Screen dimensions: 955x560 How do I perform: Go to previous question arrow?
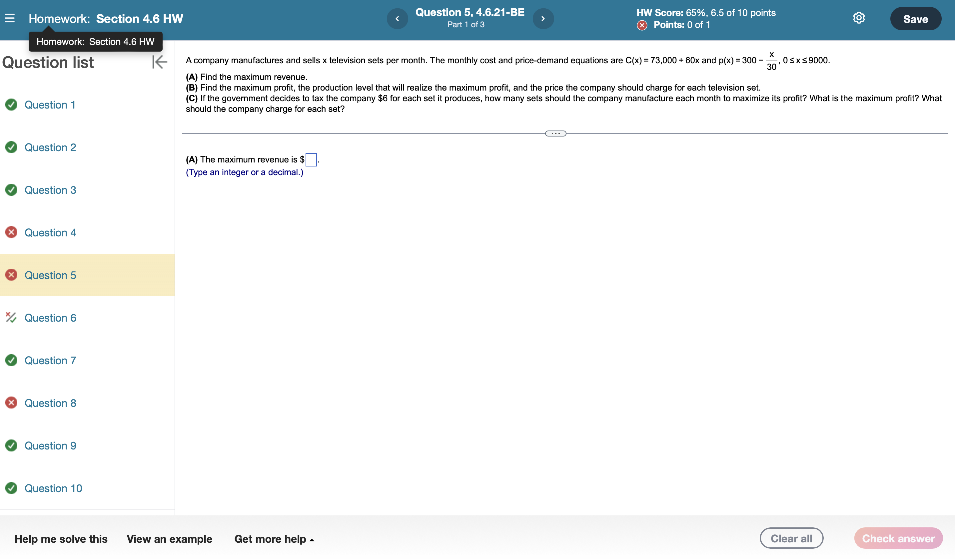click(x=397, y=19)
